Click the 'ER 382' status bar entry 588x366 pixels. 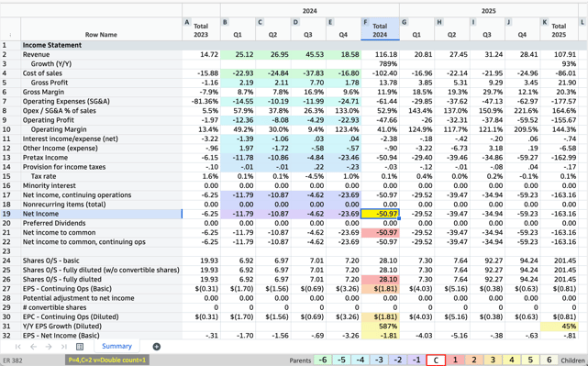click(13, 360)
